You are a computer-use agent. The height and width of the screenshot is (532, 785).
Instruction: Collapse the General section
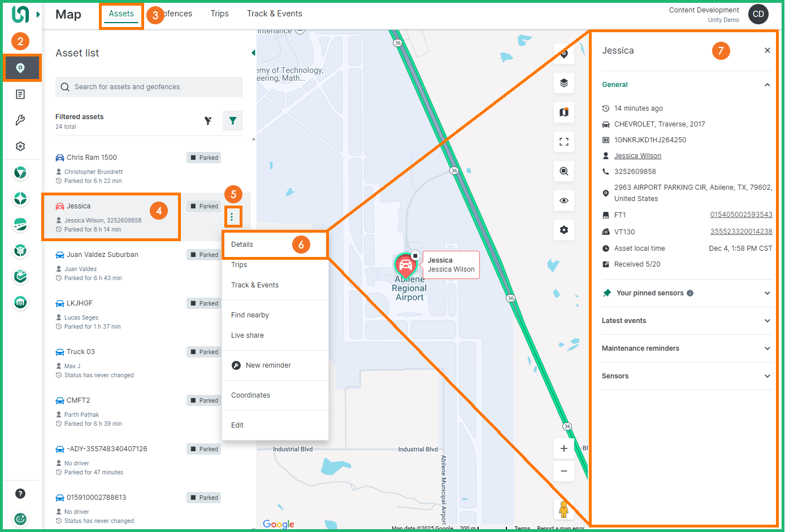click(767, 85)
